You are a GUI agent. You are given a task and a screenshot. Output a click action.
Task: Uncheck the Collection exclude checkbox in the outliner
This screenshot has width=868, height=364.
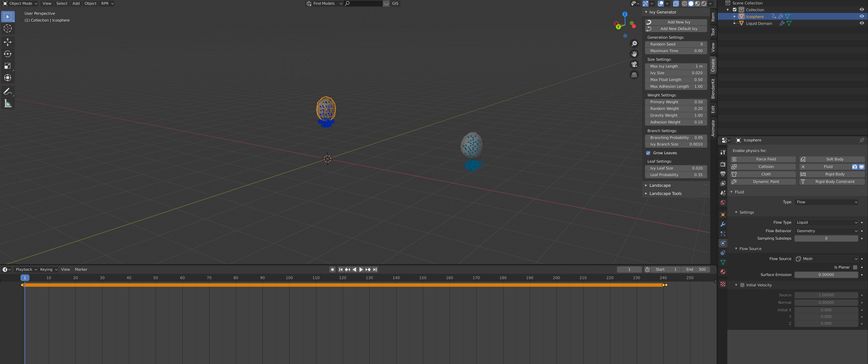coord(735,10)
